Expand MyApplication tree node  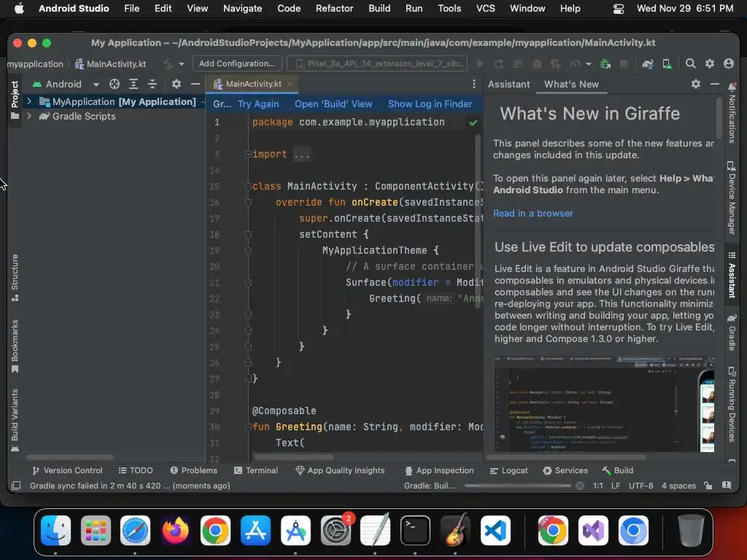pos(29,101)
